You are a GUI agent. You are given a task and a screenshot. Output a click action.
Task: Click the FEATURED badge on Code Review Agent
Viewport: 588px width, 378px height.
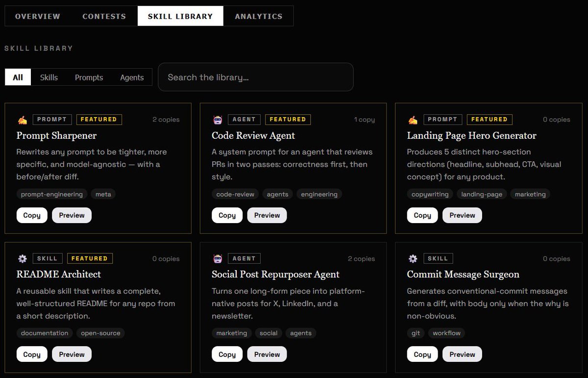288,119
